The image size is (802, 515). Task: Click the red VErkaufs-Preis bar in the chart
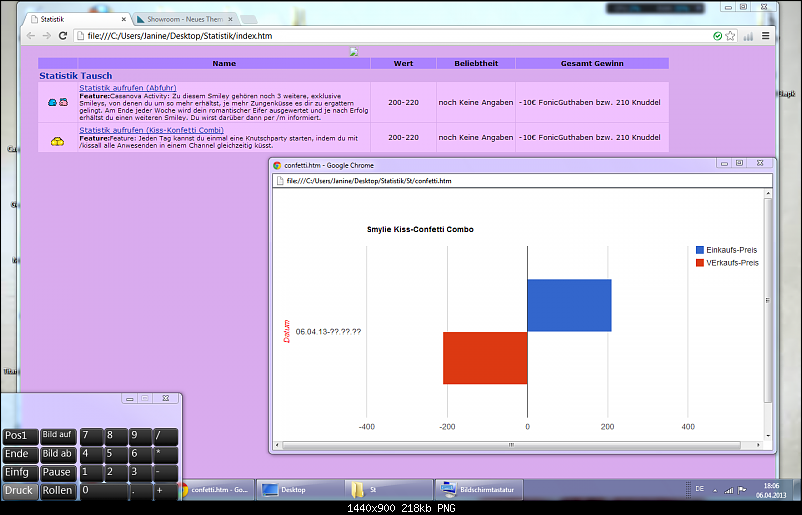click(485, 358)
